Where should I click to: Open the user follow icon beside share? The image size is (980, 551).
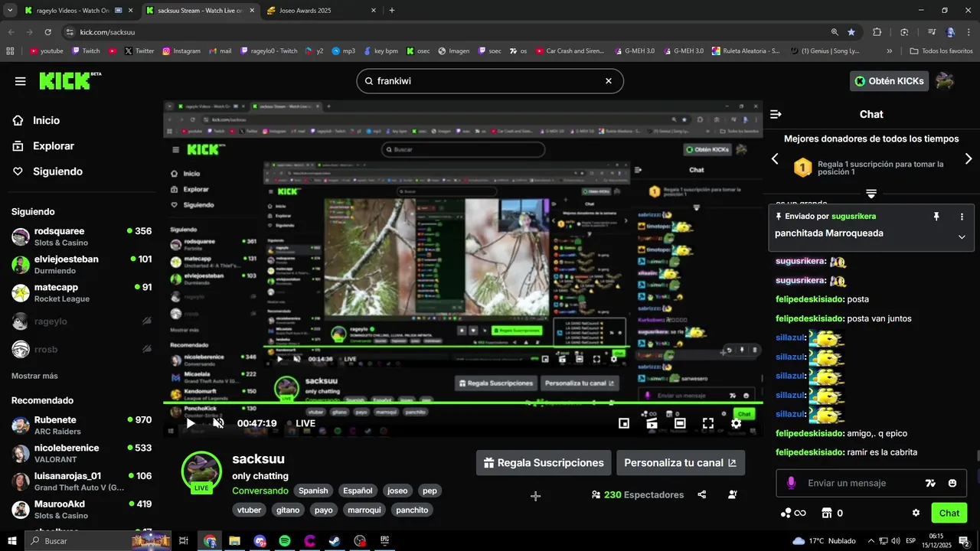point(732,494)
